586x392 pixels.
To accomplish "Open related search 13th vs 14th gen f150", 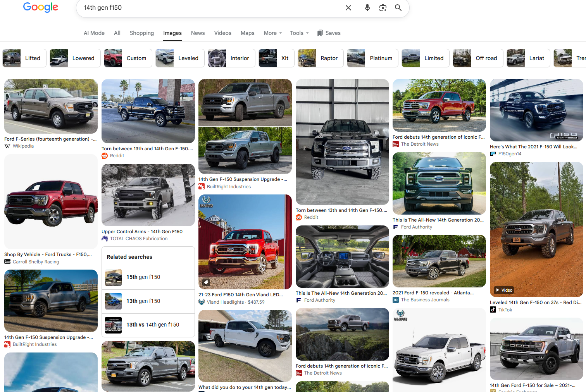I will point(148,325).
